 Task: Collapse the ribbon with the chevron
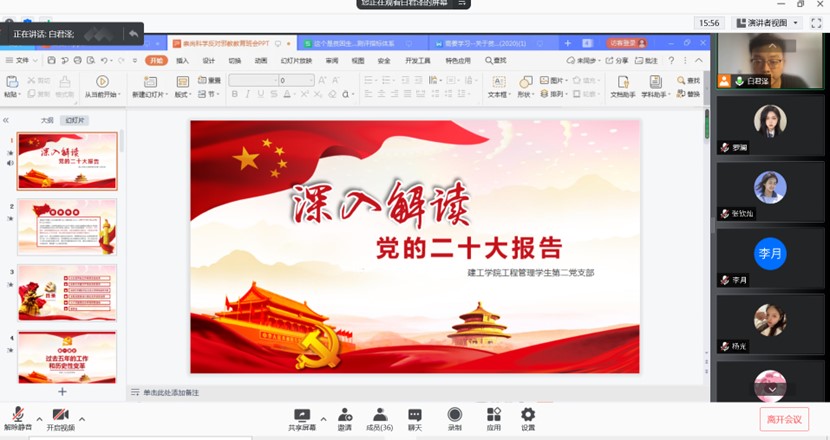click(x=699, y=60)
